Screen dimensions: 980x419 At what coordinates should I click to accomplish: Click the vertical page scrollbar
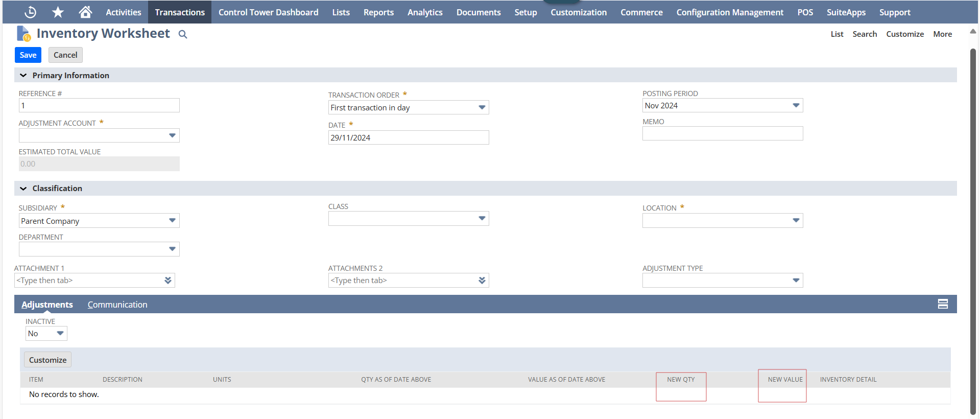pyautogui.click(x=973, y=230)
